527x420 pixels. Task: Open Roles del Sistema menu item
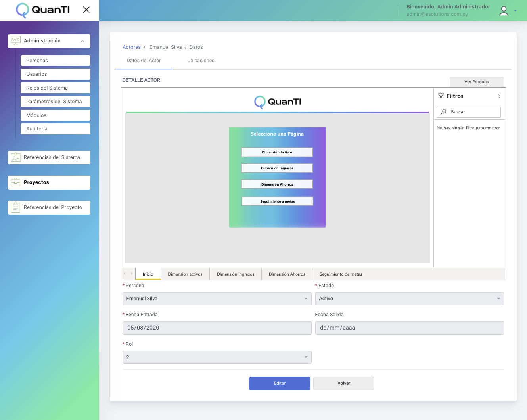point(56,88)
